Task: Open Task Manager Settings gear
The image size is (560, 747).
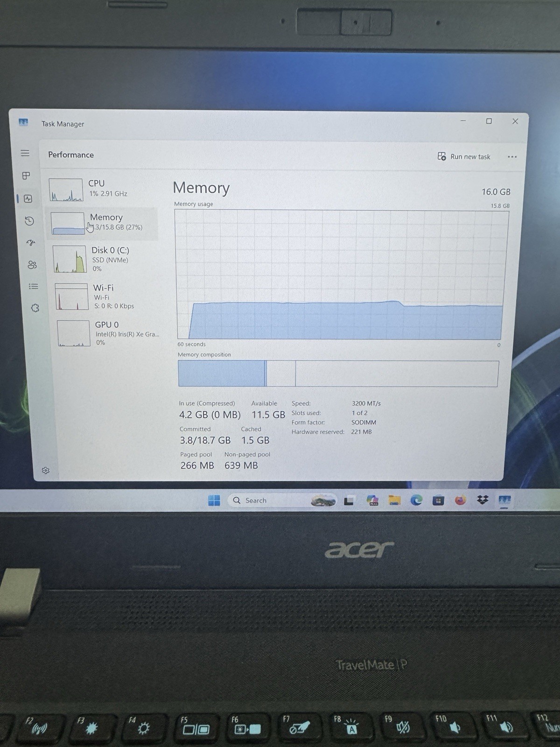Action: coord(46,470)
